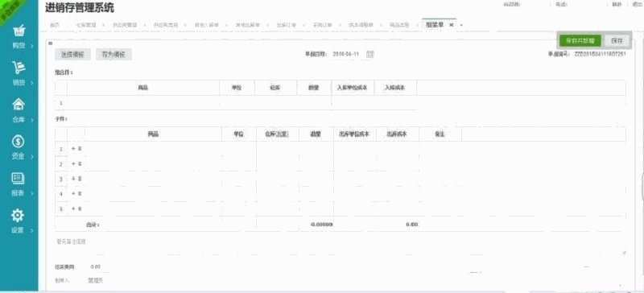Click the 入库单位成本 column header
Screen dimensions: 644x293
[x=353, y=88]
